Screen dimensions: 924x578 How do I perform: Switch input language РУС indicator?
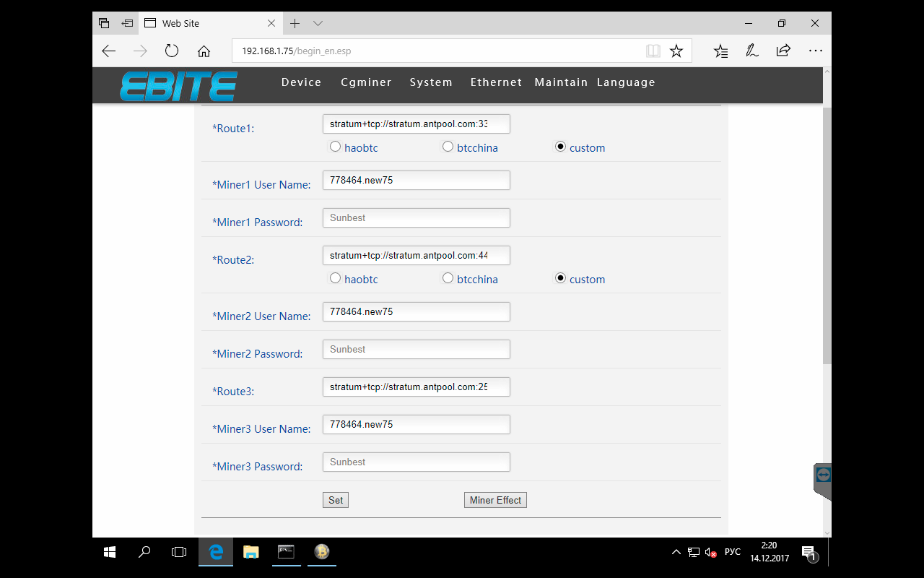click(x=732, y=552)
